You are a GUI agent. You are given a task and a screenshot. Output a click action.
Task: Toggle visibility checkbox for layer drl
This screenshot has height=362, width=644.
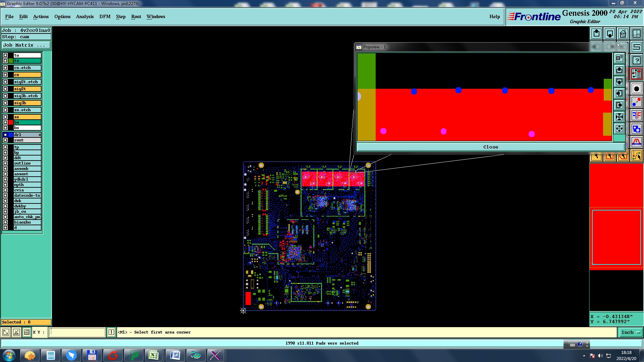click(x=5, y=135)
